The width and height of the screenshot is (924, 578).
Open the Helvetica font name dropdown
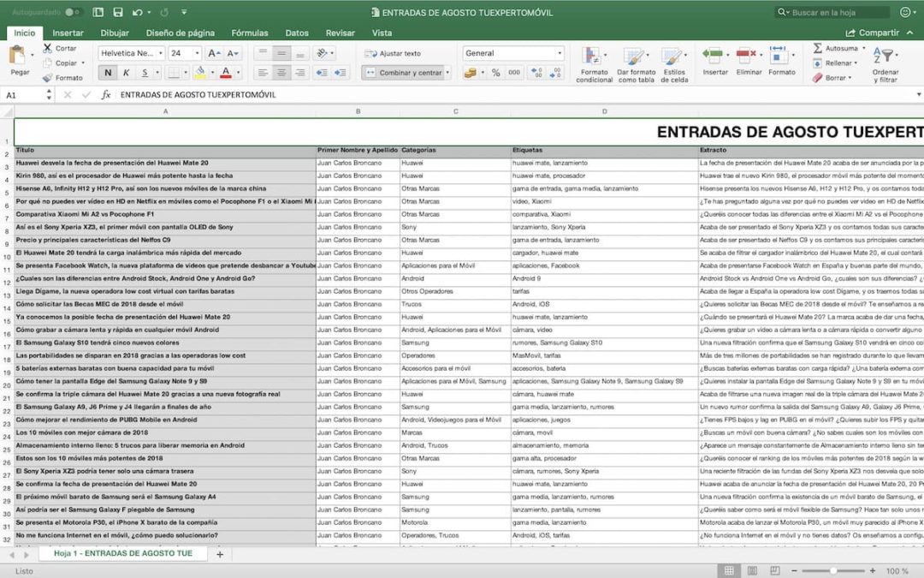pos(161,53)
